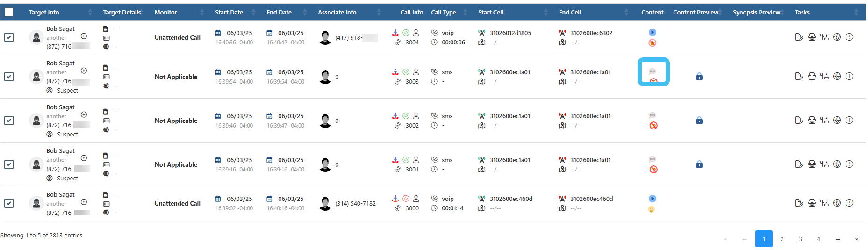
Task: Sort by the Associate info column
Action: 337,13
